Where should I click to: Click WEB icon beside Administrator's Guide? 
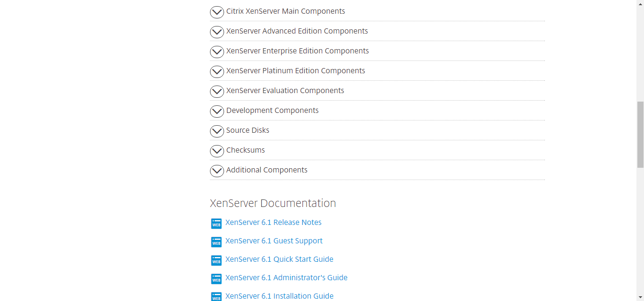point(216,279)
